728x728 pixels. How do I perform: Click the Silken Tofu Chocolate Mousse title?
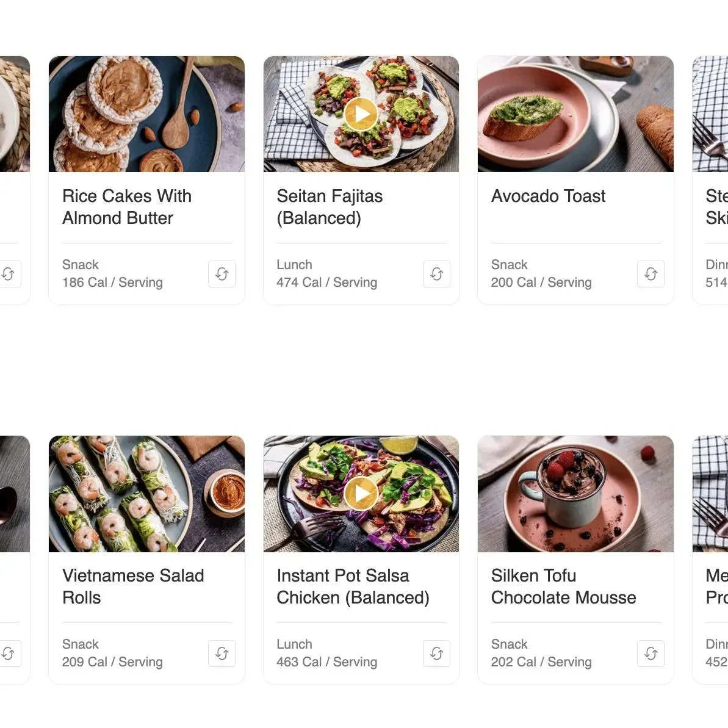click(563, 586)
